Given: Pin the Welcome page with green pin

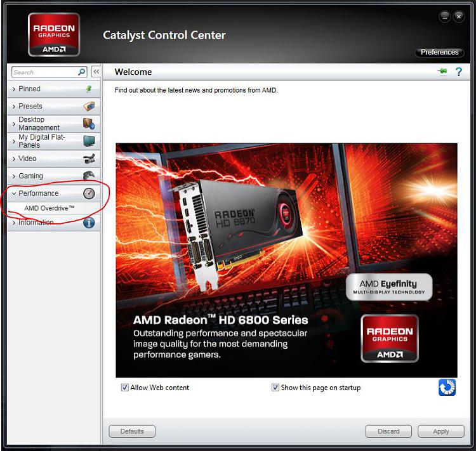Looking at the screenshot, I should click(442, 71).
